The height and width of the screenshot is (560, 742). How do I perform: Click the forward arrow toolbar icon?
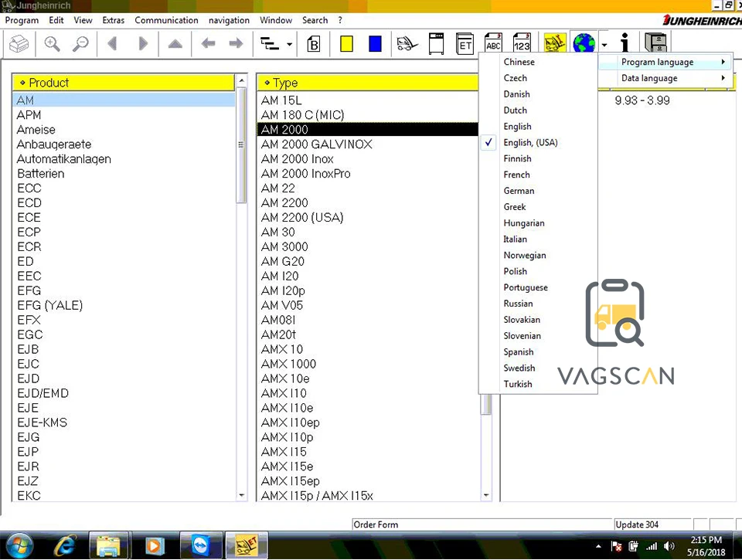(237, 44)
